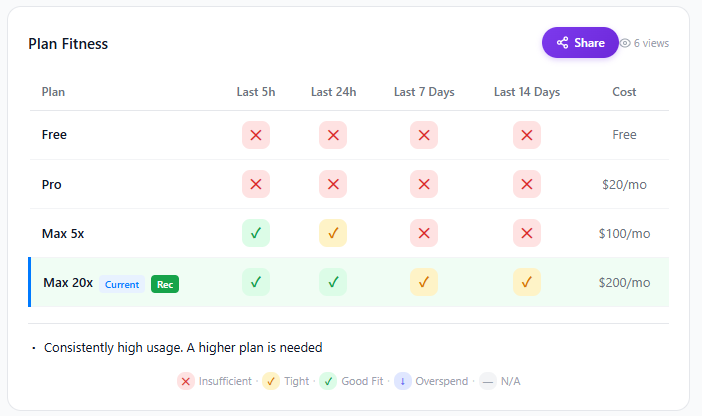This screenshot has height=416, width=702.
Task: Click the Overspend legend arrow icon
Action: (402, 381)
